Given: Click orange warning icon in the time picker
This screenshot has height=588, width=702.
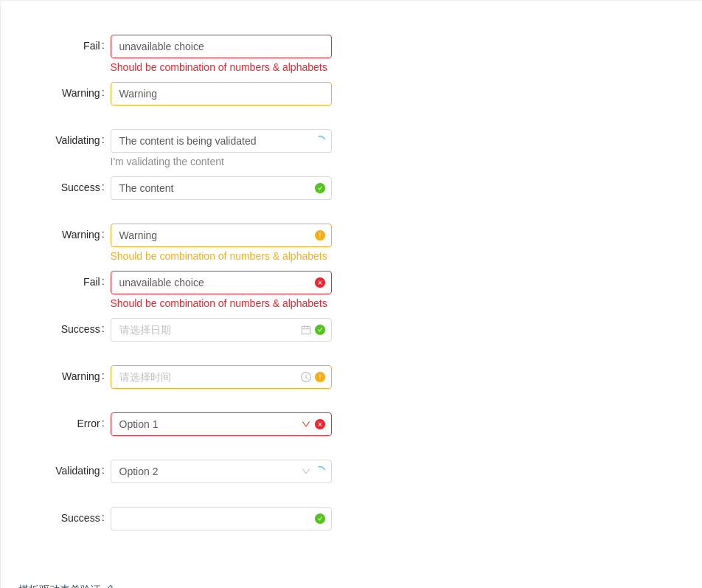Looking at the screenshot, I should tap(320, 377).
